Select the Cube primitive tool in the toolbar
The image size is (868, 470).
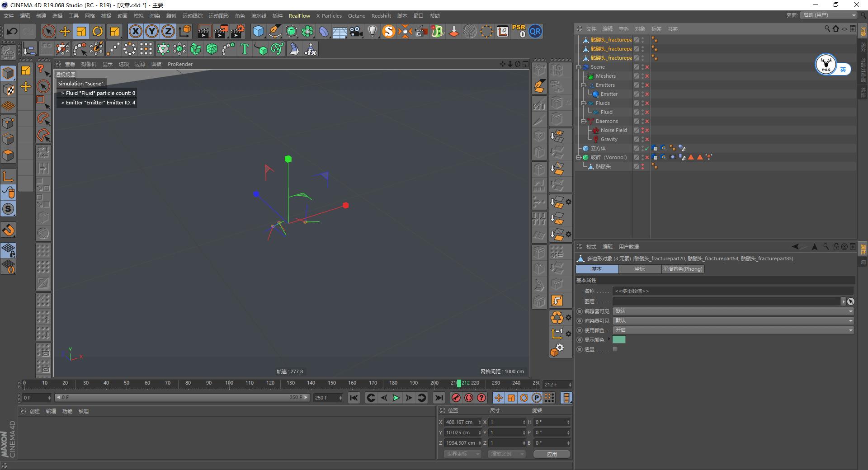(x=259, y=31)
